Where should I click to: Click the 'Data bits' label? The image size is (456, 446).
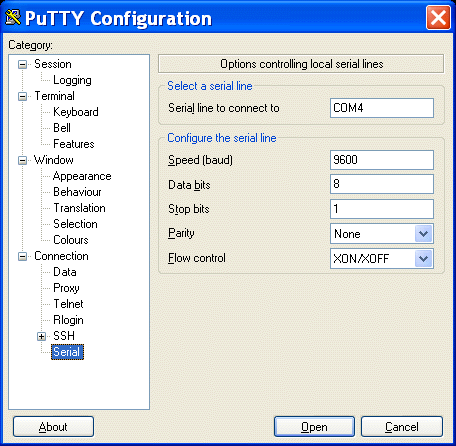pyautogui.click(x=189, y=185)
